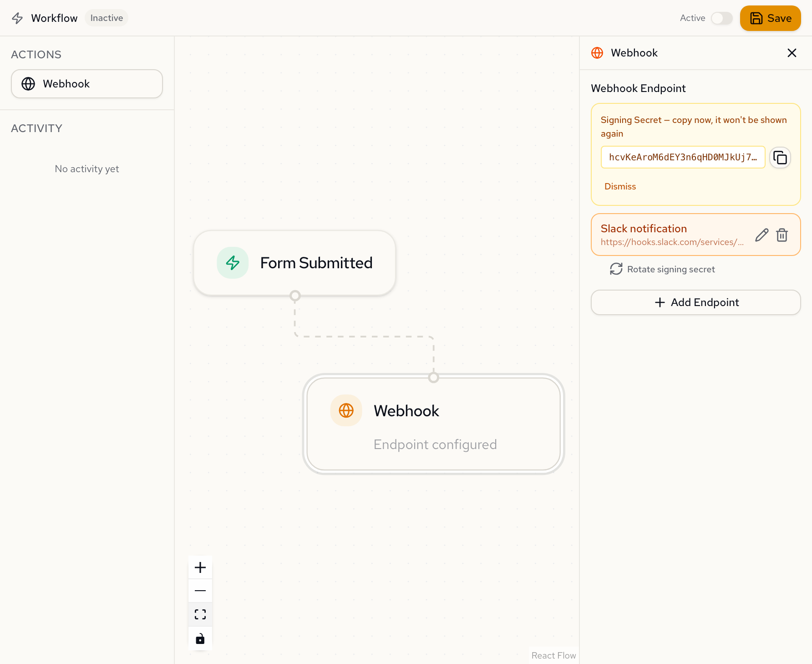The height and width of the screenshot is (664, 812).
Task: Rotate the signing secret
Action: click(662, 269)
